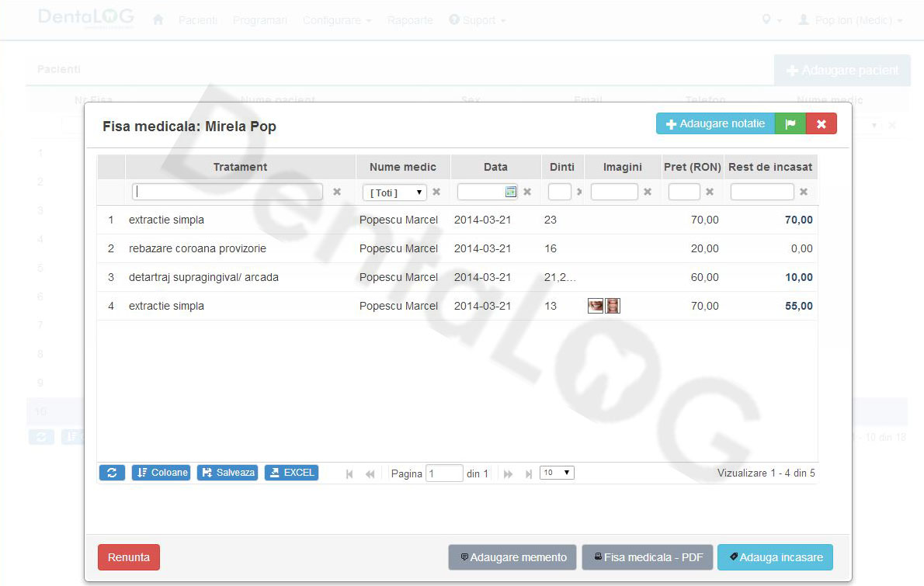Click the 10,00 rest de incasat value
The image size is (924, 586).
click(x=798, y=277)
